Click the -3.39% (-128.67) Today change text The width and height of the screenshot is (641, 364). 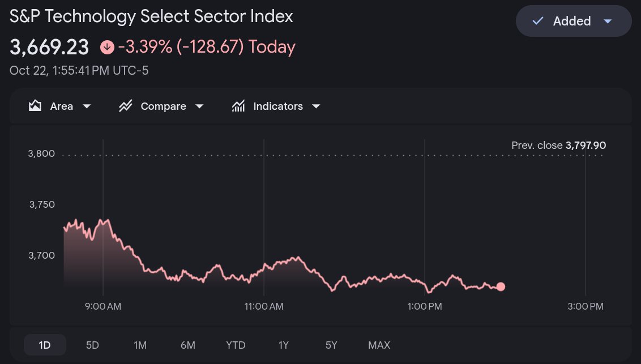click(207, 47)
